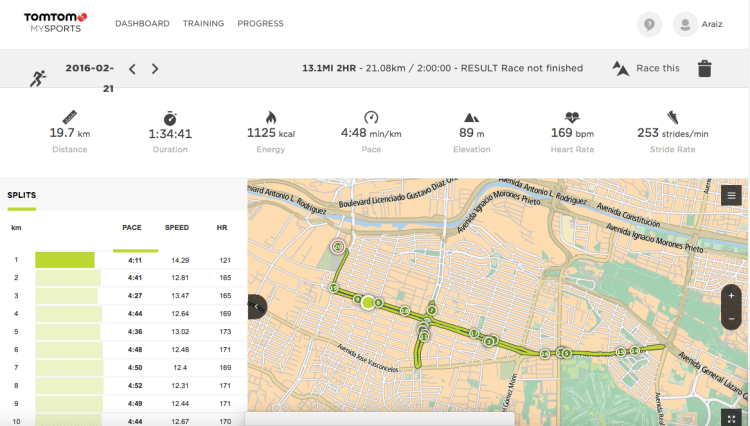This screenshot has width=750, height=426.
Task: Click the Energy flame icon
Action: [x=271, y=117]
